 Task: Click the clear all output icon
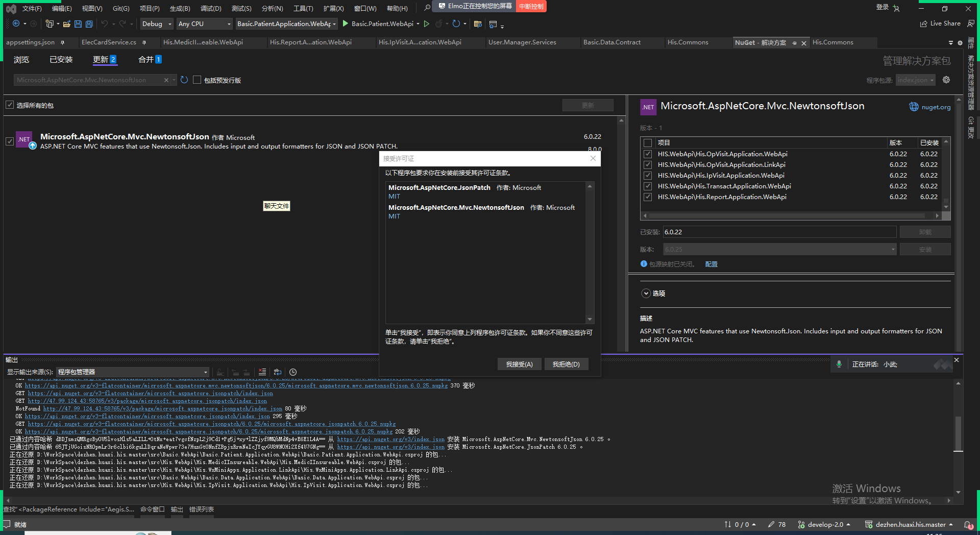coord(262,372)
